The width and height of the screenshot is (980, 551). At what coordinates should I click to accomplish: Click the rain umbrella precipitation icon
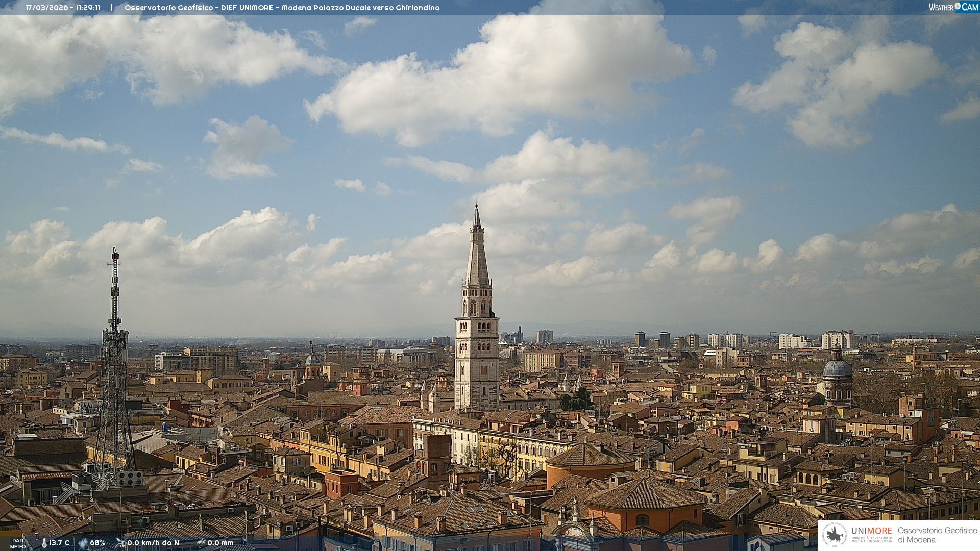pyautogui.click(x=201, y=543)
